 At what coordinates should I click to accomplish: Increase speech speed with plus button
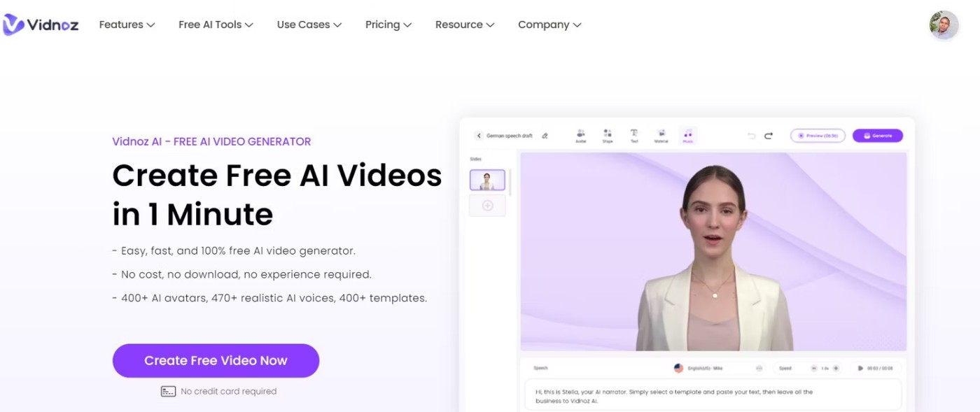point(836,368)
